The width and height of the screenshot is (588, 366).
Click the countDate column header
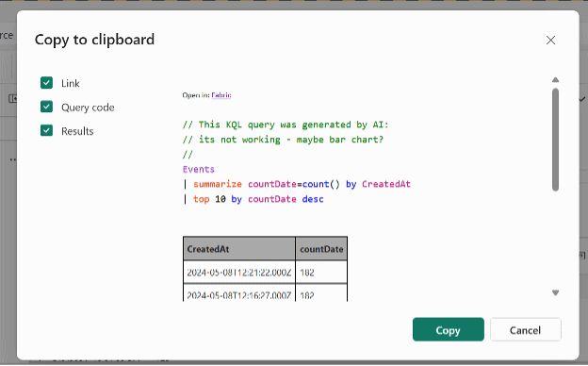[321, 249]
